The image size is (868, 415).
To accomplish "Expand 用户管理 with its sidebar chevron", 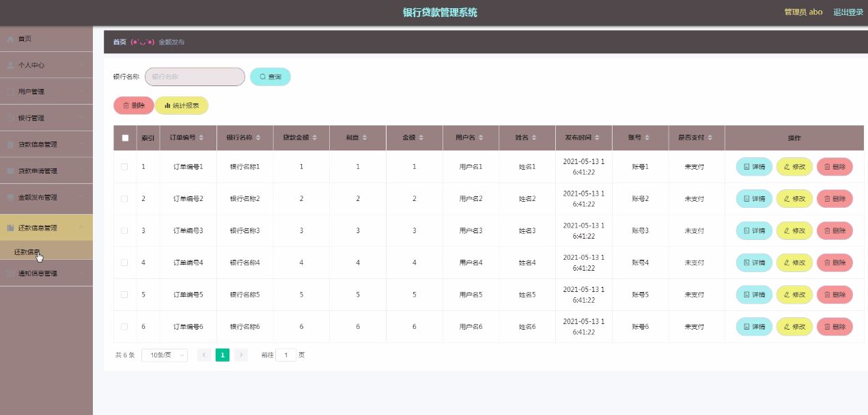I will click(x=81, y=92).
